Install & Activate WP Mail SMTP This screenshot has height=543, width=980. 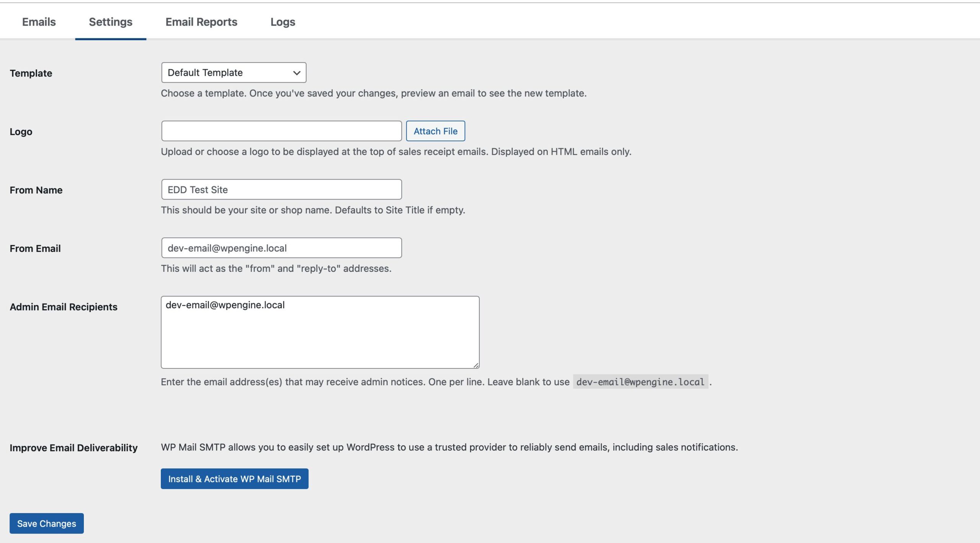pyautogui.click(x=234, y=479)
